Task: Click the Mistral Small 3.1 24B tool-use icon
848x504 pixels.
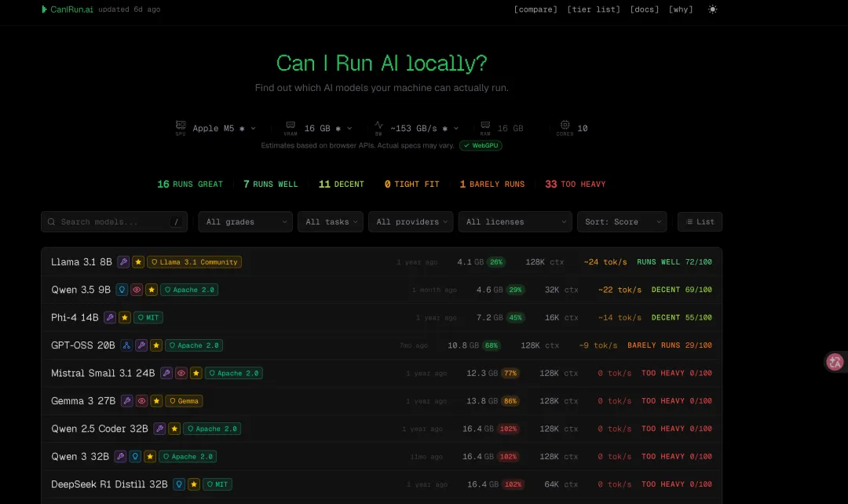Action: 166,373
